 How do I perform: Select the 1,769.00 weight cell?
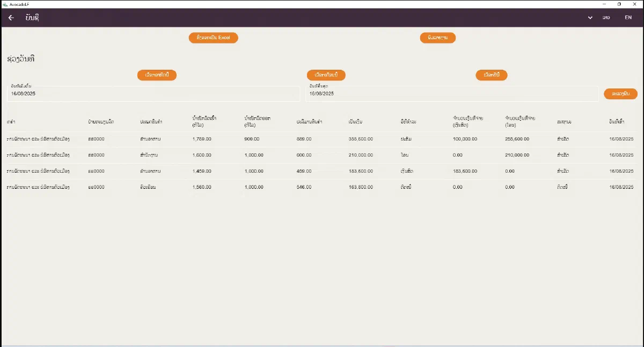click(x=202, y=139)
